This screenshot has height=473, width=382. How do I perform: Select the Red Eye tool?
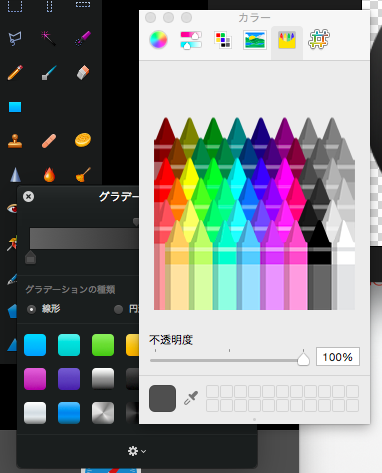coord(12,209)
